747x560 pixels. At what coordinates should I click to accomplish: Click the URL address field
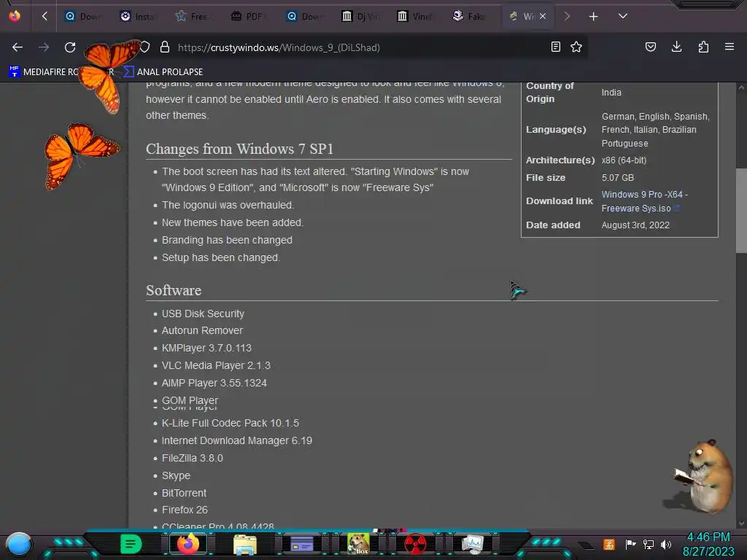[357, 47]
